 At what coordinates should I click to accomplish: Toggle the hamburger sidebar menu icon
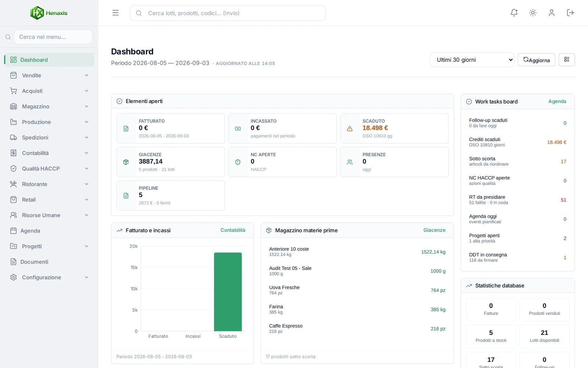coord(115,13)
